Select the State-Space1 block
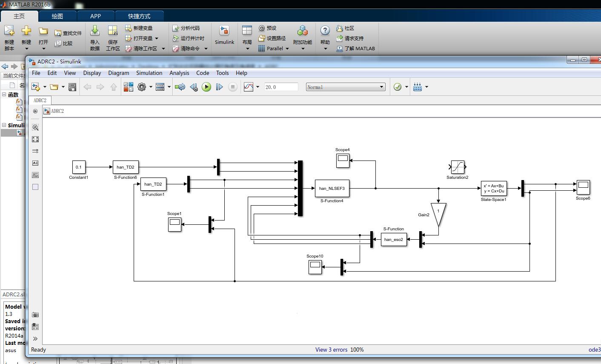Viewport: 601px width, 364px height. coord(494,188)
